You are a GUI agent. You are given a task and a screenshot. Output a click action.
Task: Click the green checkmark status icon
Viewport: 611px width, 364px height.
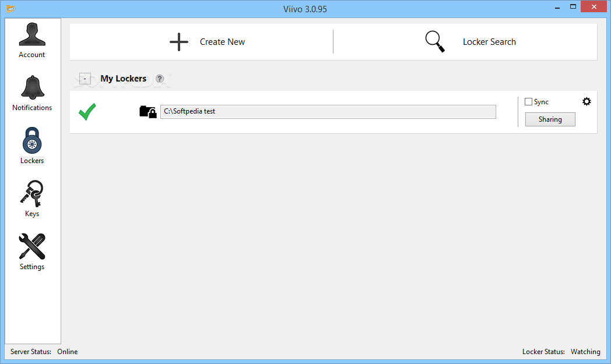click(x=87, y=112)
